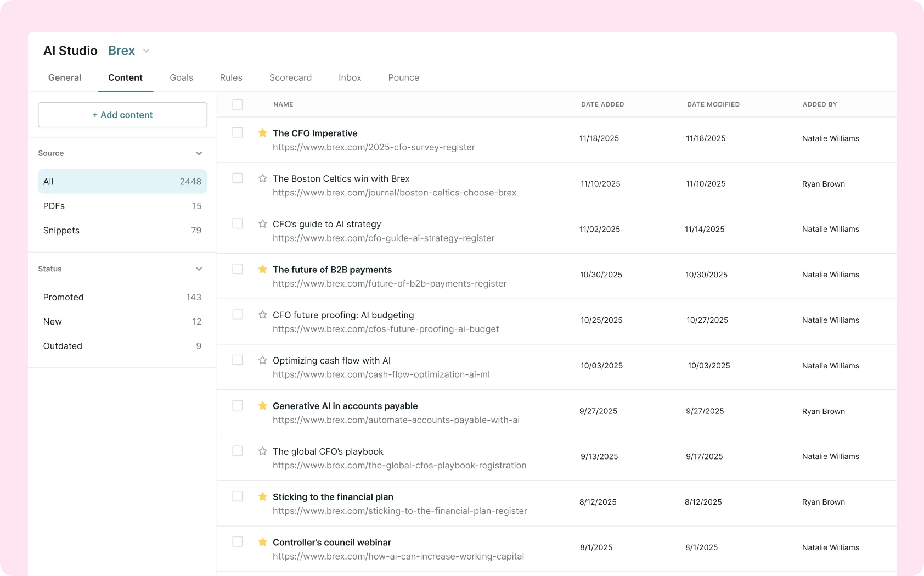Open the Rules tab
924x576 pixels.
231,77
